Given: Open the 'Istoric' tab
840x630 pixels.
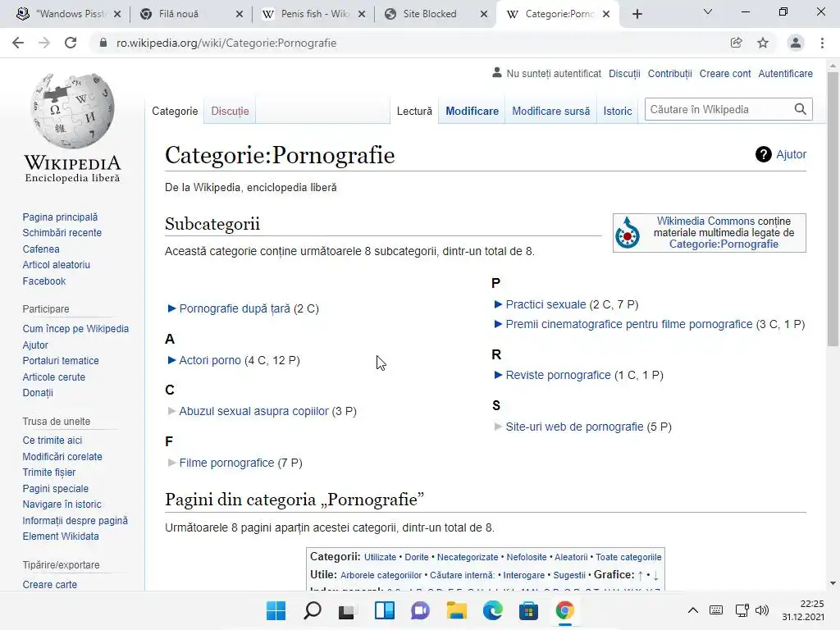Looking at the screenshot, I should pyautogui.click(x=618, y=111).
